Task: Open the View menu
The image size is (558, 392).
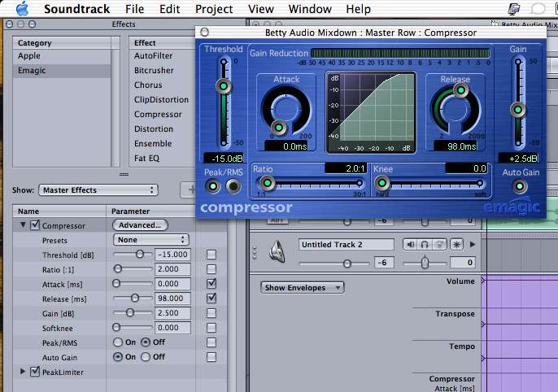Action: (x=261, y=9)
